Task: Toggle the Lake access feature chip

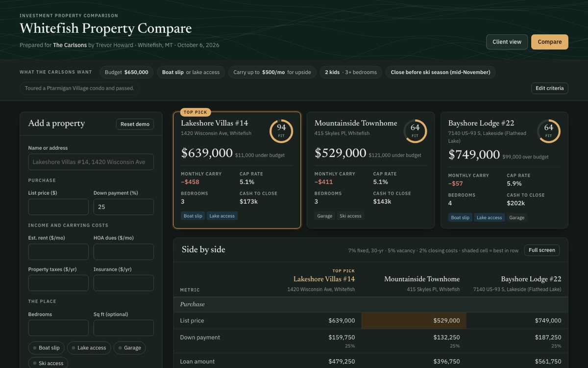Action: [x=89, y=348]
